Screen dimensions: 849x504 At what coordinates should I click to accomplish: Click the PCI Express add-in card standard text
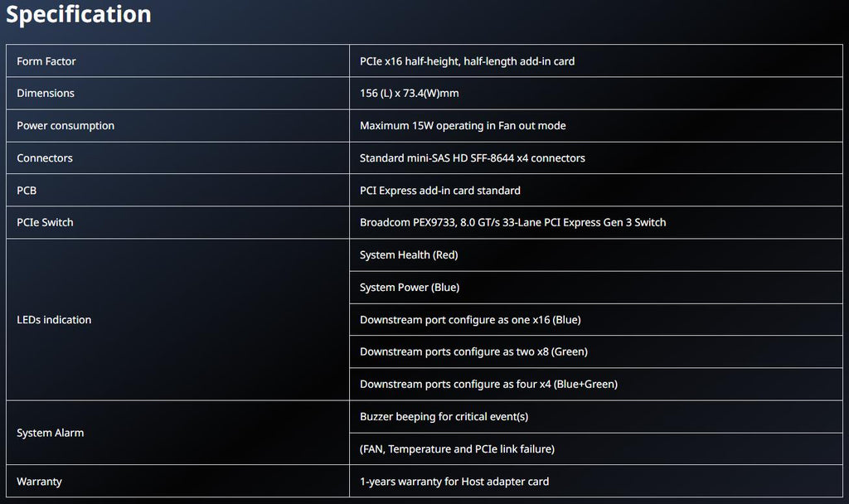tap(439, 191)
